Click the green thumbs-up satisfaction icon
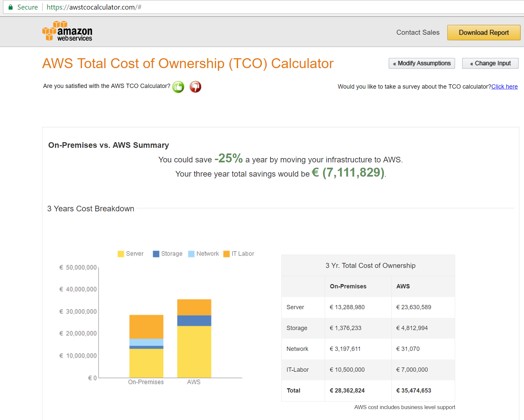The height and width of the screenshot is (420, 524). (x=178, y=87)
